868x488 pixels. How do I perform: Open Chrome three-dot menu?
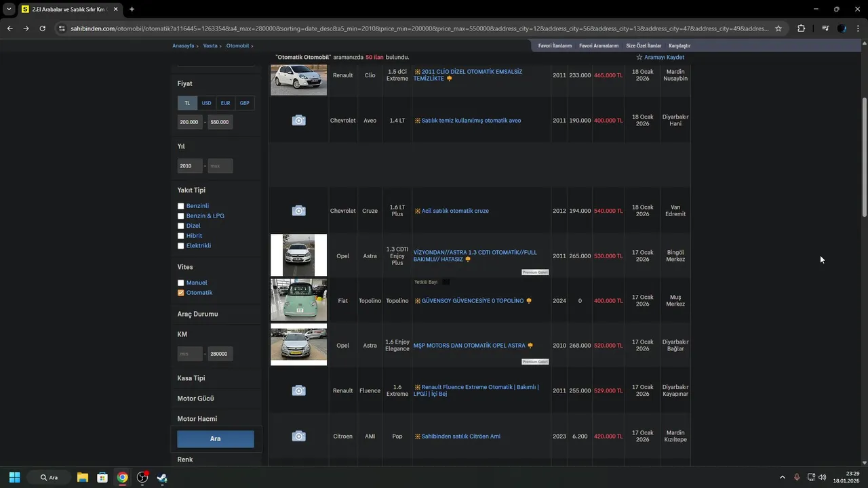[x=858, y=28]
